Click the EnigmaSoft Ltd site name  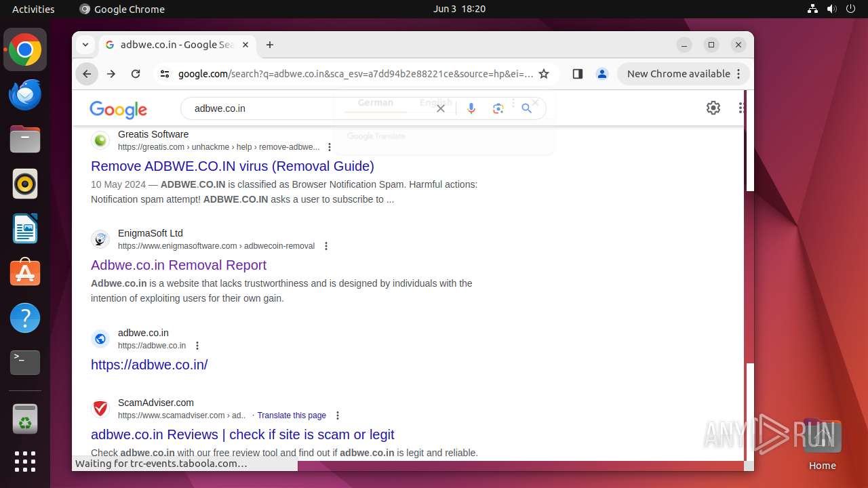(x=151, y=233)
